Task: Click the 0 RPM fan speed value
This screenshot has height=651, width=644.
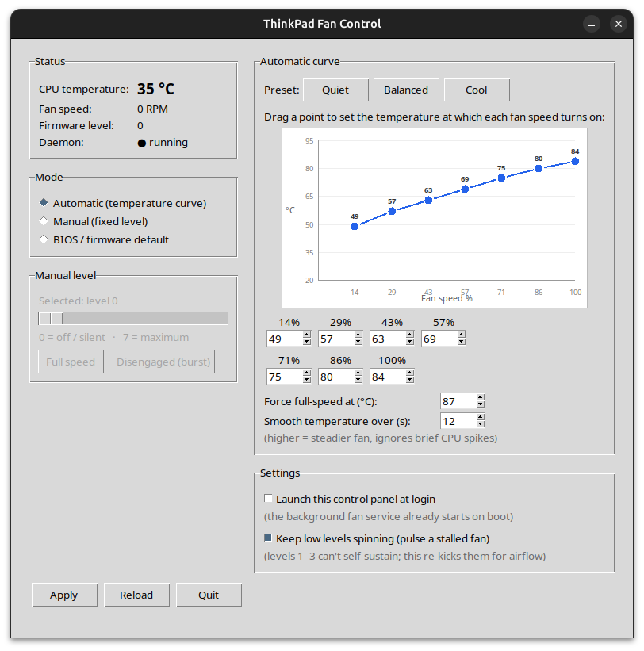Action: 152,109
